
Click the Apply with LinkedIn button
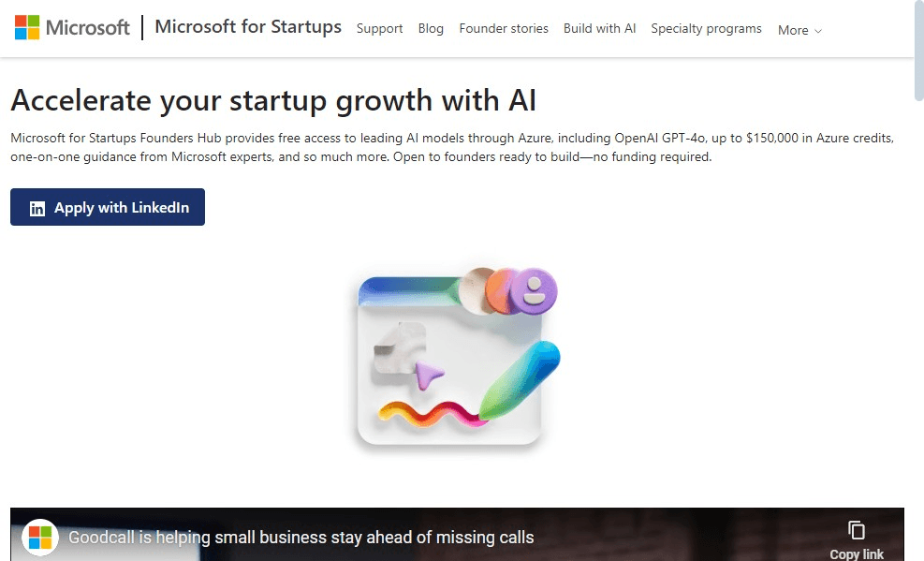107,208
